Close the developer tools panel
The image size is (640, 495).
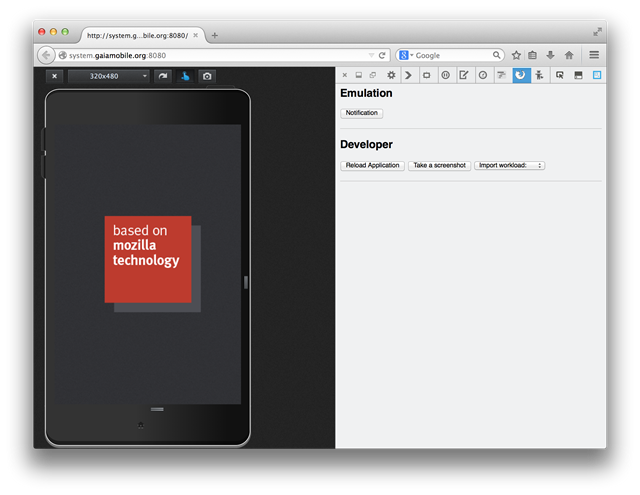[344, 75]
